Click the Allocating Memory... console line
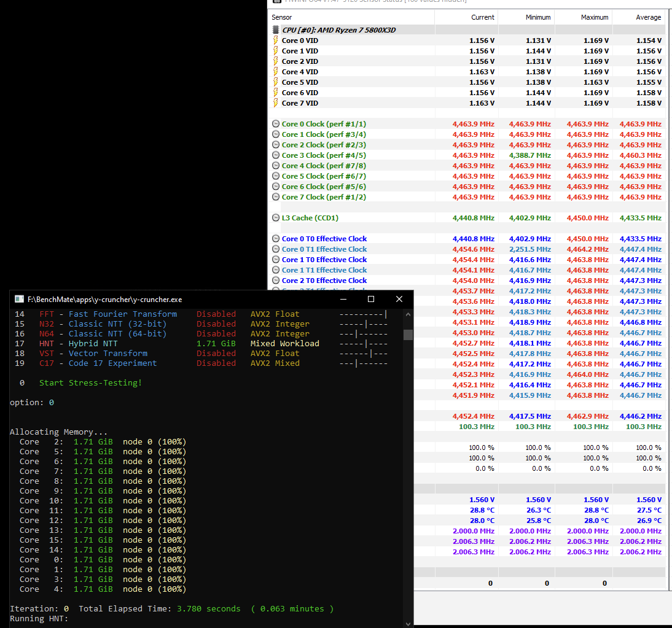The height and width of the screenshot is (628, 672). [59, 432]
